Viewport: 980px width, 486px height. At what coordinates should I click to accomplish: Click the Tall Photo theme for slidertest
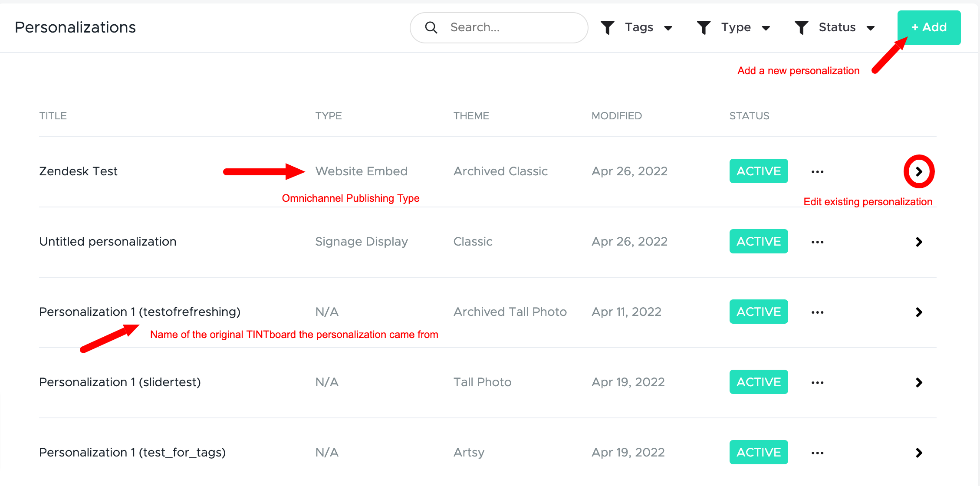tap(482, 382)
